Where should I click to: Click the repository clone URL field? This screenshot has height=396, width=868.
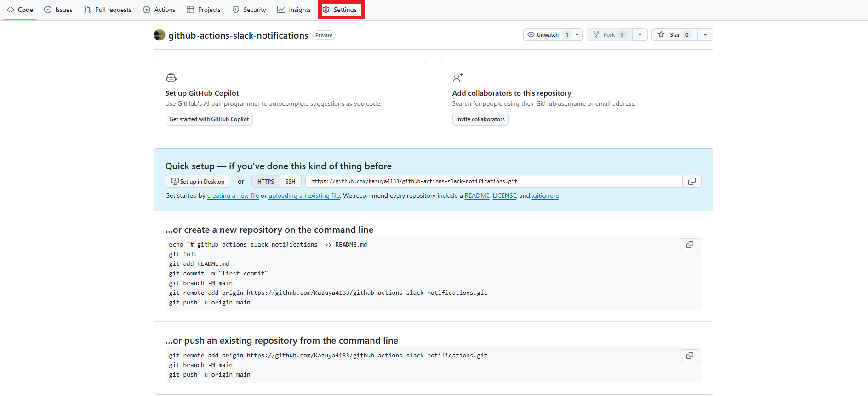494,181
